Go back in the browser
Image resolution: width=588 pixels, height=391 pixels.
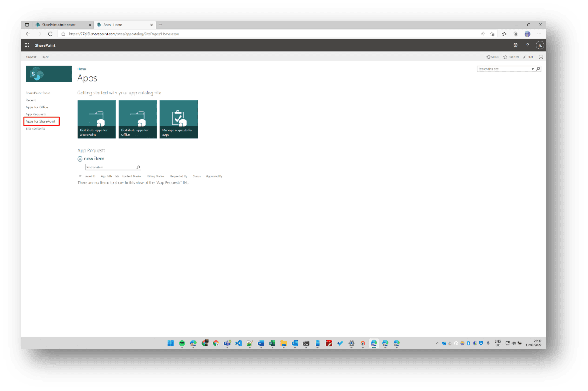pyautogui.click(x=28, y=34)
